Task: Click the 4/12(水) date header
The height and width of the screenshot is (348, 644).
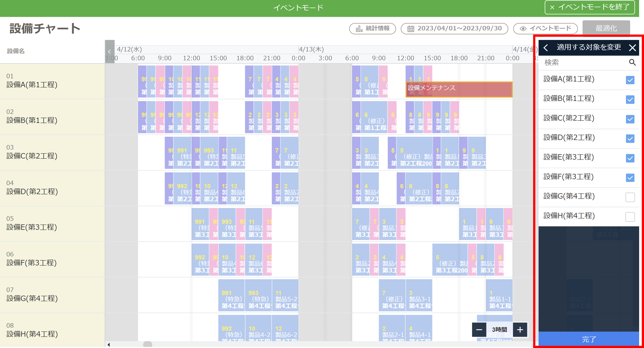Action: (129, 49)
